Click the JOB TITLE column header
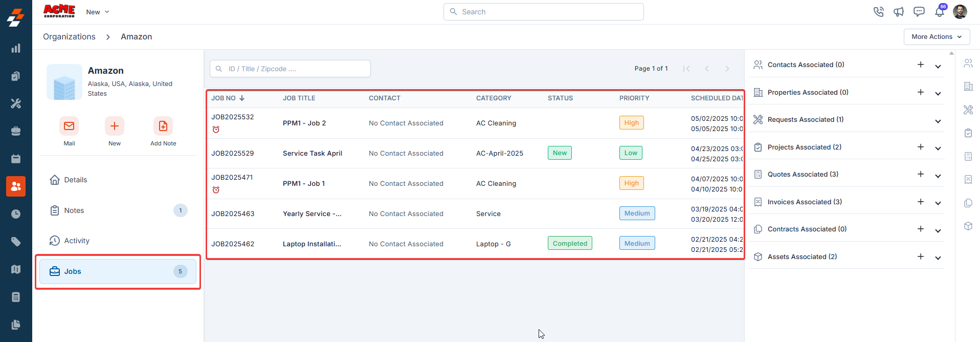The width and height of the screenshot is (980, 342). point(299,98)
